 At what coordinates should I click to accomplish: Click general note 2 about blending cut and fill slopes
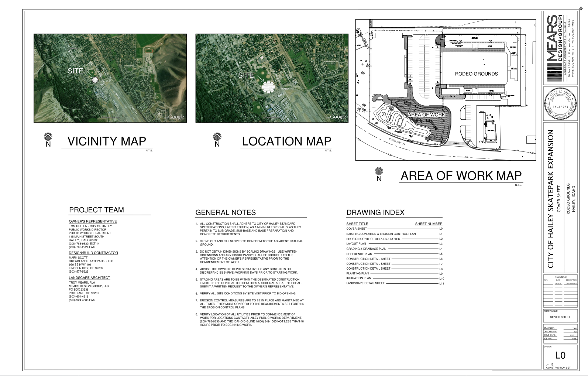tap(249, 243)
